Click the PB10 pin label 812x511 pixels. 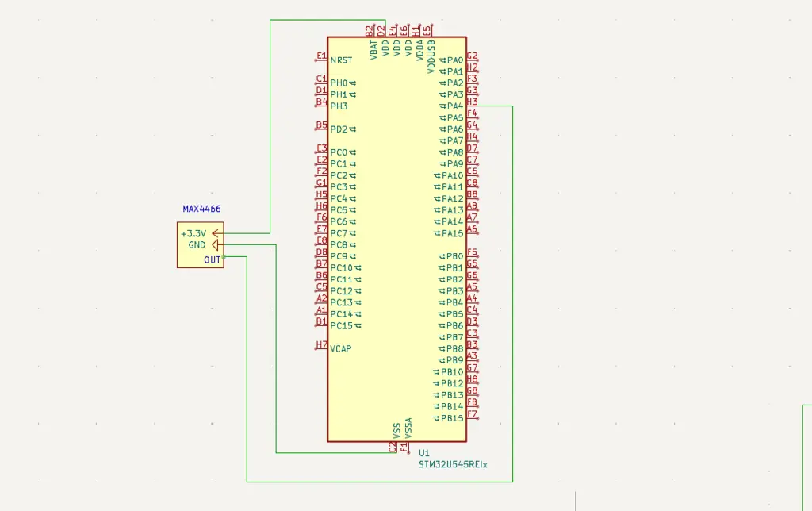coord(452,372)
